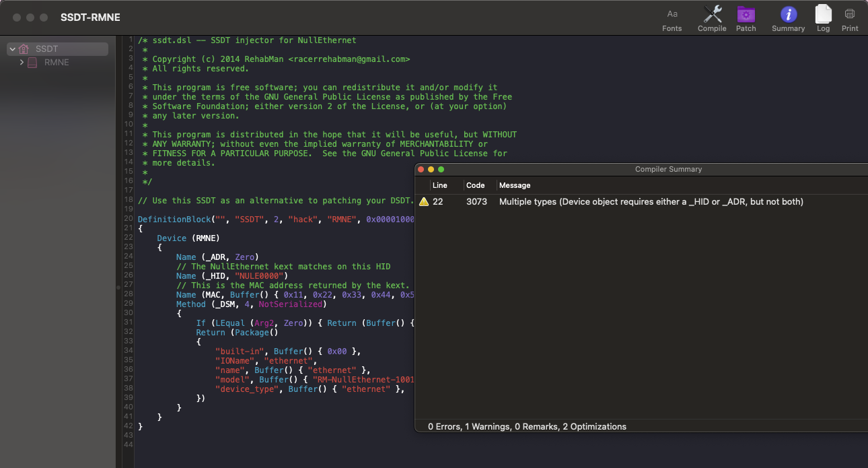Viewport: 868px width, 468px height.
Task: Click error code 3073 cell
Action: [x=476, y=201]
